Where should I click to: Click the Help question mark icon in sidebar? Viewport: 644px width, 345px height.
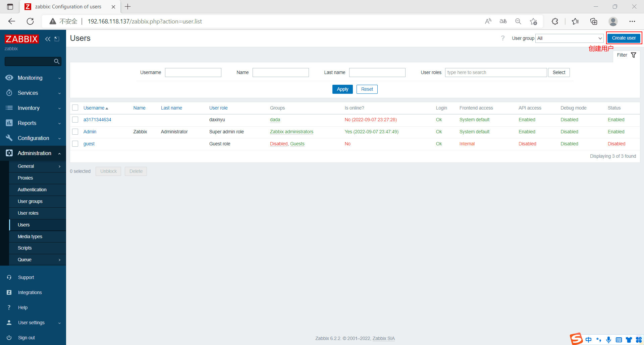click(x=9, y=307)
